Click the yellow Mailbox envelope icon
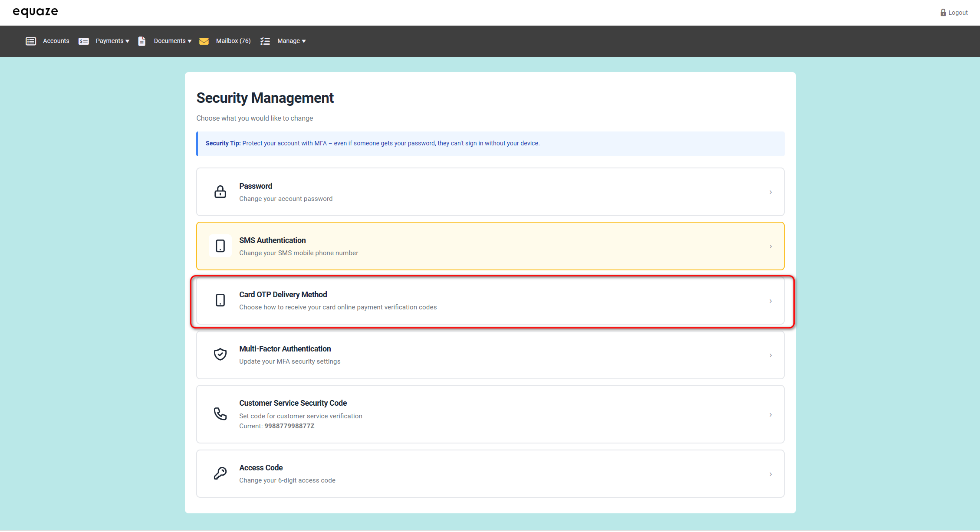The image size is (980, 532). (x=204, y=41)
